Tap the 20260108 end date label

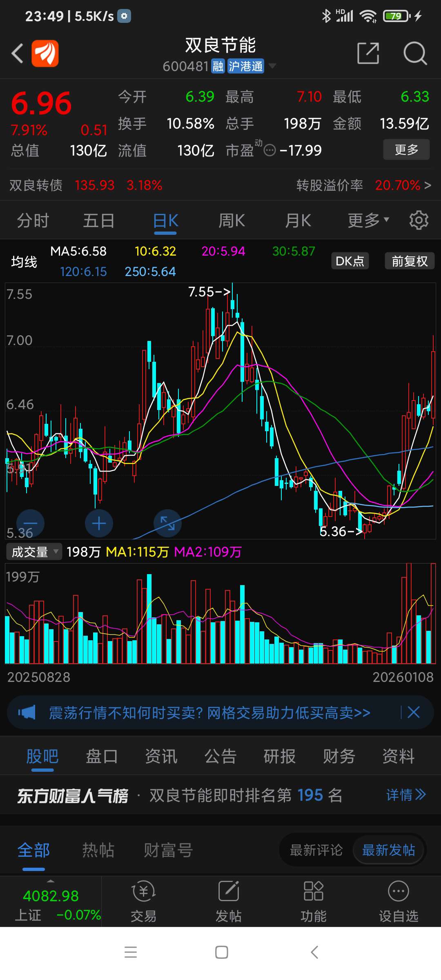tap(403, 677)
